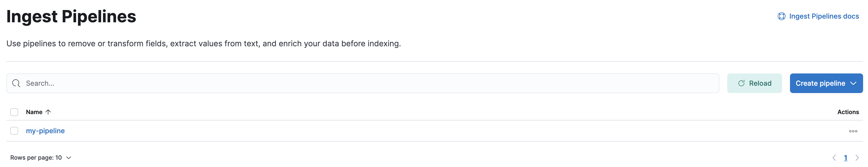Open the my-pipeline details link
The width and height of the screenshot is (868, 167).
coord(45,130)
